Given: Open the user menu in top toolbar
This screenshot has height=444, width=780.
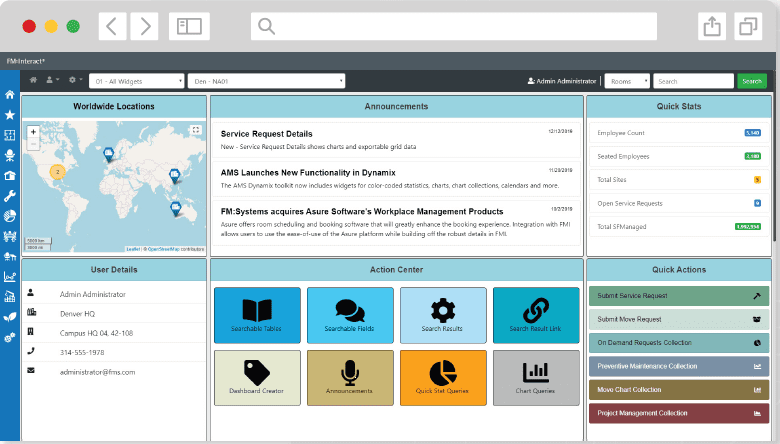Looking at the screenshot, I should click(x=53, y=80).
